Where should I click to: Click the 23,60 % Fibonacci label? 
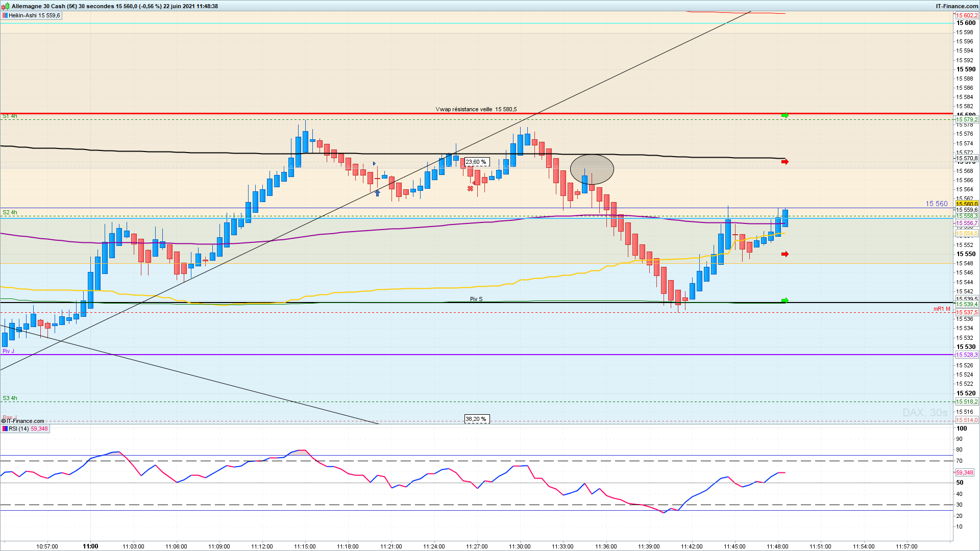tap(476, 162)
